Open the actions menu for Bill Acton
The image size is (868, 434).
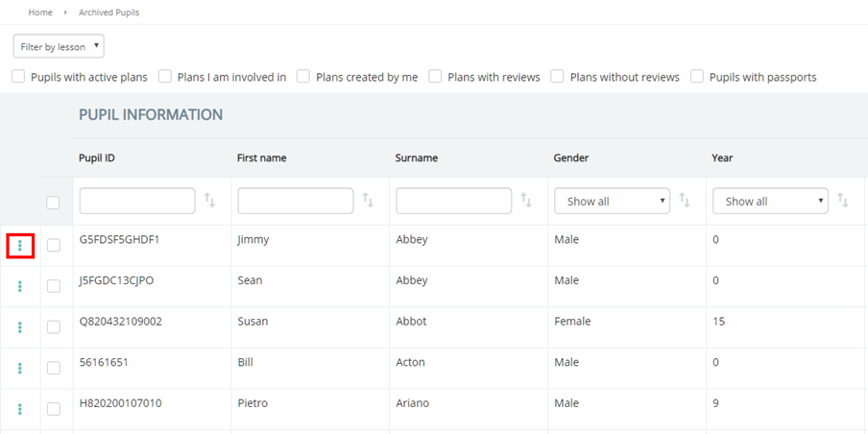[20, 368]
